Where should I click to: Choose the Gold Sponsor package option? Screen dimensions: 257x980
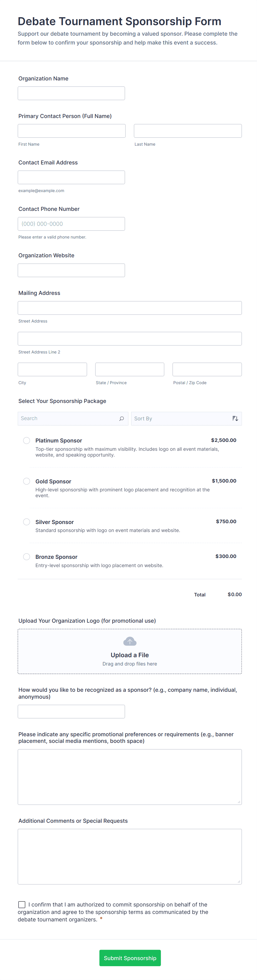[x=27, y=481]
